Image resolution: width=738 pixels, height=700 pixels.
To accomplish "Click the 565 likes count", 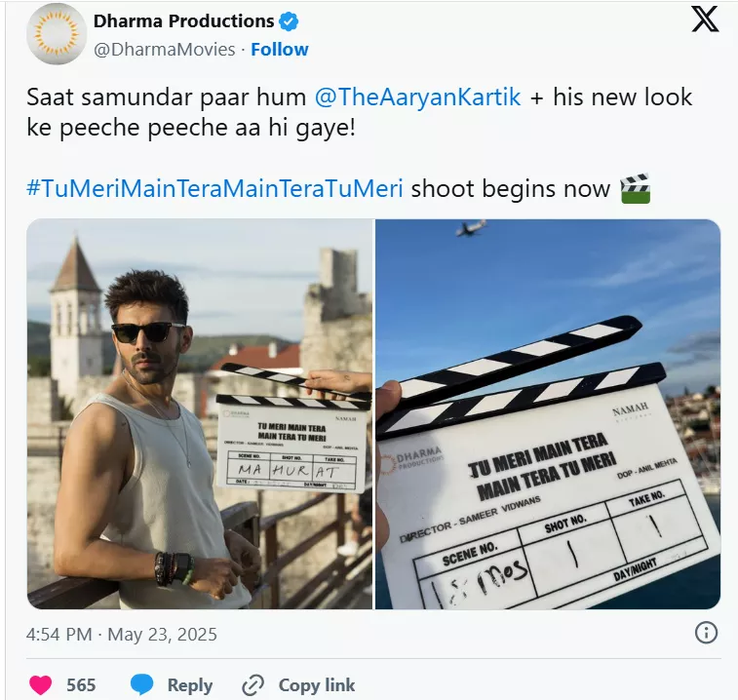I will coord(81,685).
